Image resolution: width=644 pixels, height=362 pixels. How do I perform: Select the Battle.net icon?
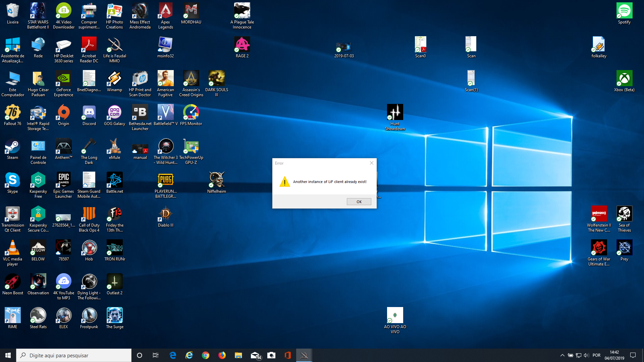(115, 183)
